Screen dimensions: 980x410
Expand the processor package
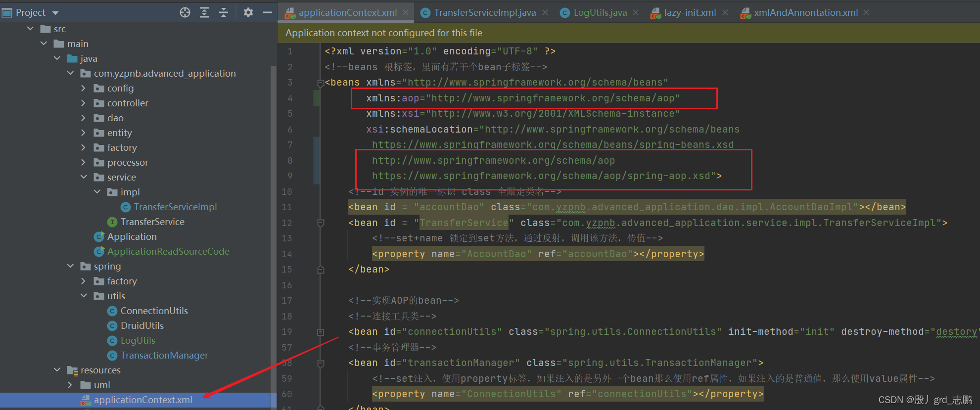(84, 162)
